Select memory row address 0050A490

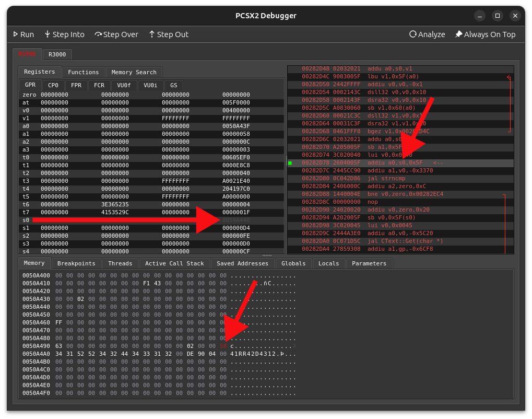[x=36, y=346]
